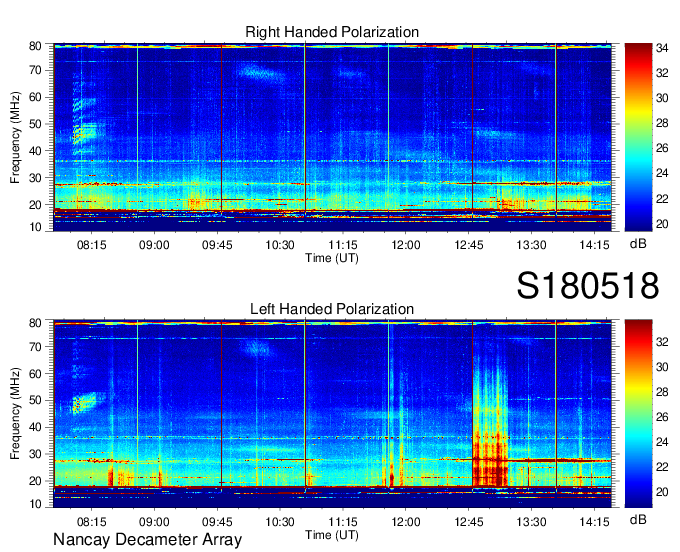Click 'Time (UT)' label under Right Handed plot

tap(332, 258)
